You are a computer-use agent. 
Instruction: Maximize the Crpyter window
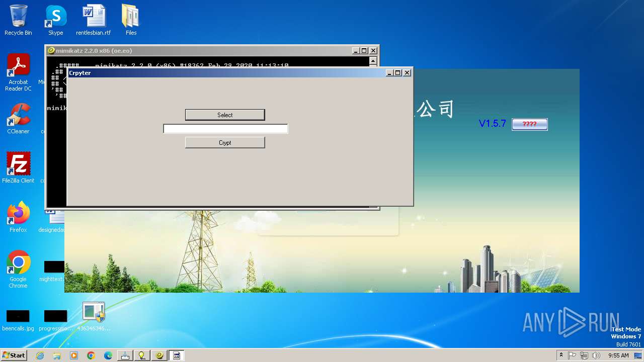[398, 73]
